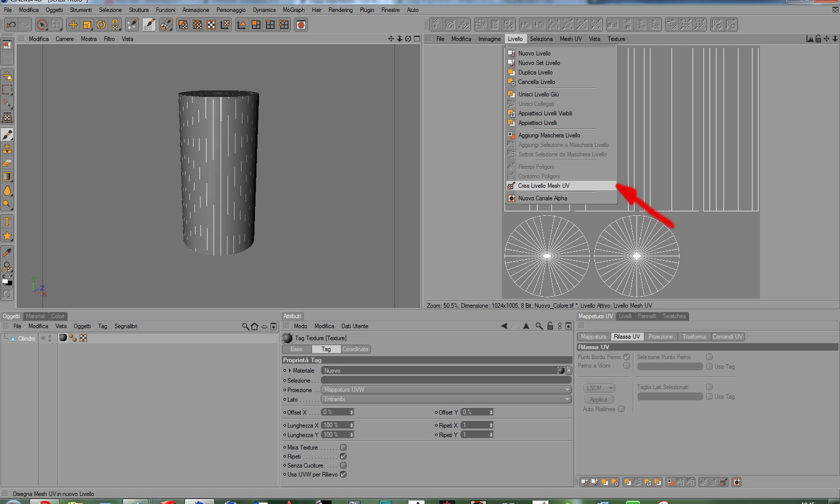840x504 pixels.
Task: Select the Brush tool in left toolbar
Action: pyautogui.click(x=7, y=135)
